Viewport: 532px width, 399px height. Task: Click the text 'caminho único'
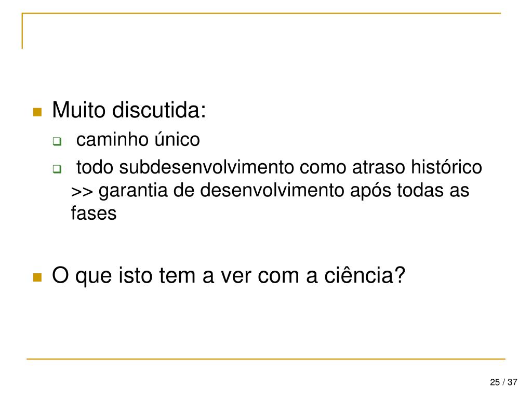(138, 139)
